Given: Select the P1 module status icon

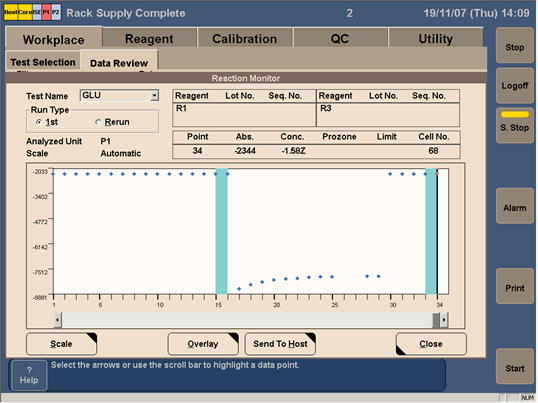Looking at the screenshot, I should pyautogui.click(x=46, y=12).
